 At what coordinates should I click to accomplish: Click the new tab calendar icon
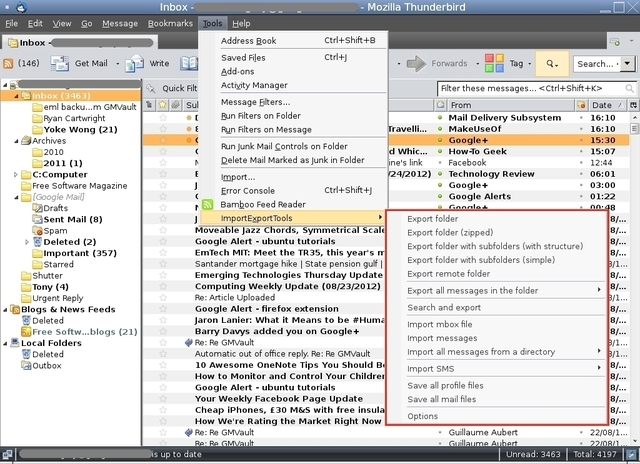[614, 42]
